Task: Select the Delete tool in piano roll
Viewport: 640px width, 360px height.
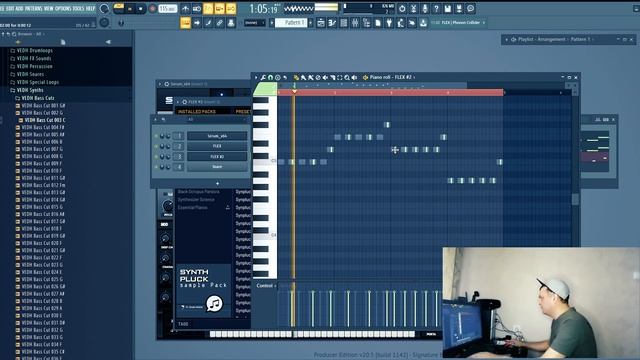Action: [x=318, y=77]
